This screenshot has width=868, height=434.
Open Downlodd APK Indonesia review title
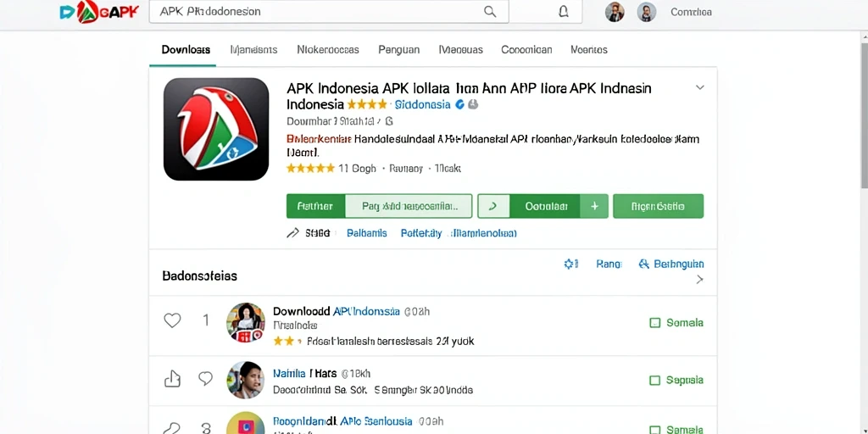[337, 311]
